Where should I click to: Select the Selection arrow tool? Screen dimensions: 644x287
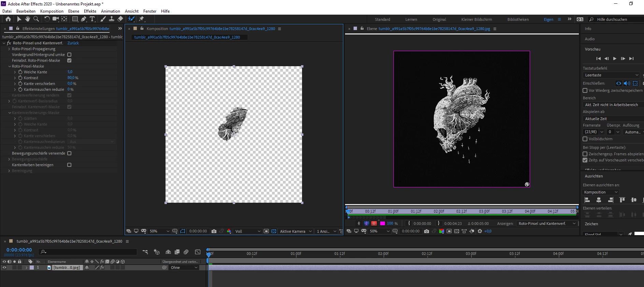click(x=19, y=19)
